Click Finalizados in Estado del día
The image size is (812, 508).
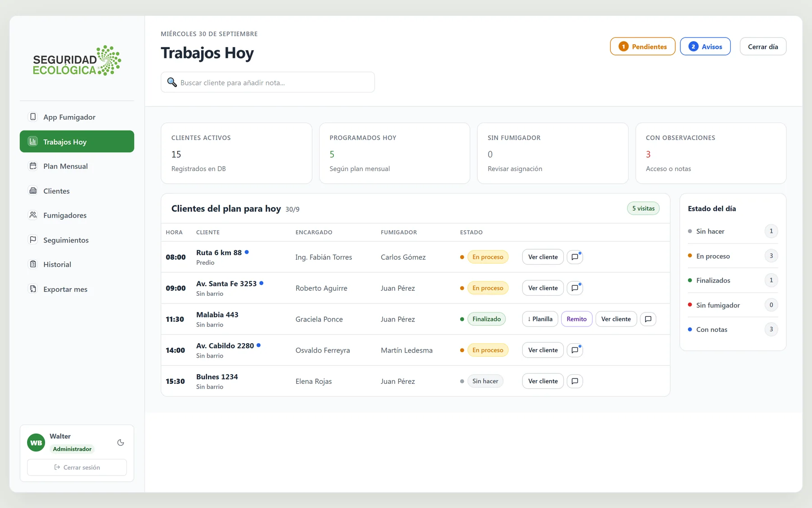733,280
